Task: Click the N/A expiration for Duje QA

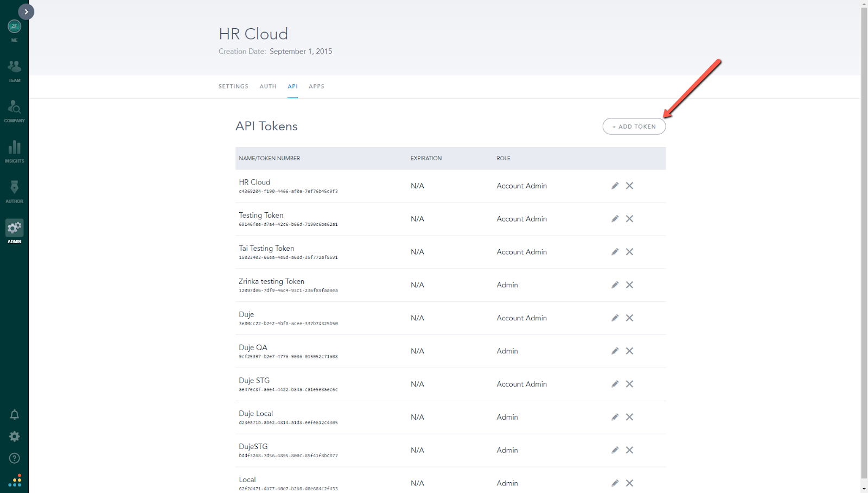Action: click(x=417, y=351)
